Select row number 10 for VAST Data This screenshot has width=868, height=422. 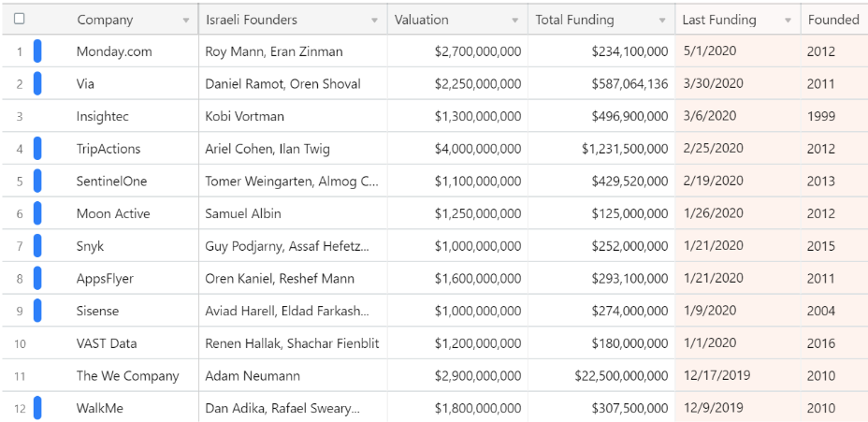click(20, 343)
